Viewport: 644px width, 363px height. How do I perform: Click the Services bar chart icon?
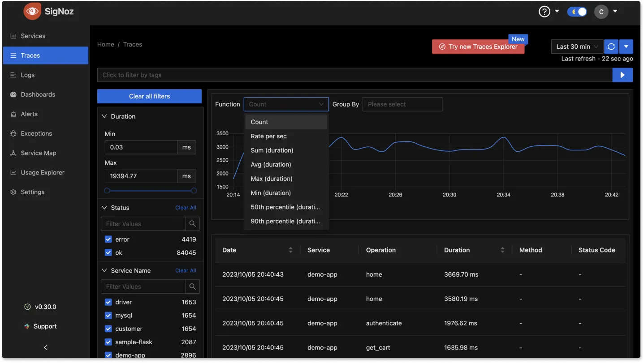(x=13, y=36)
